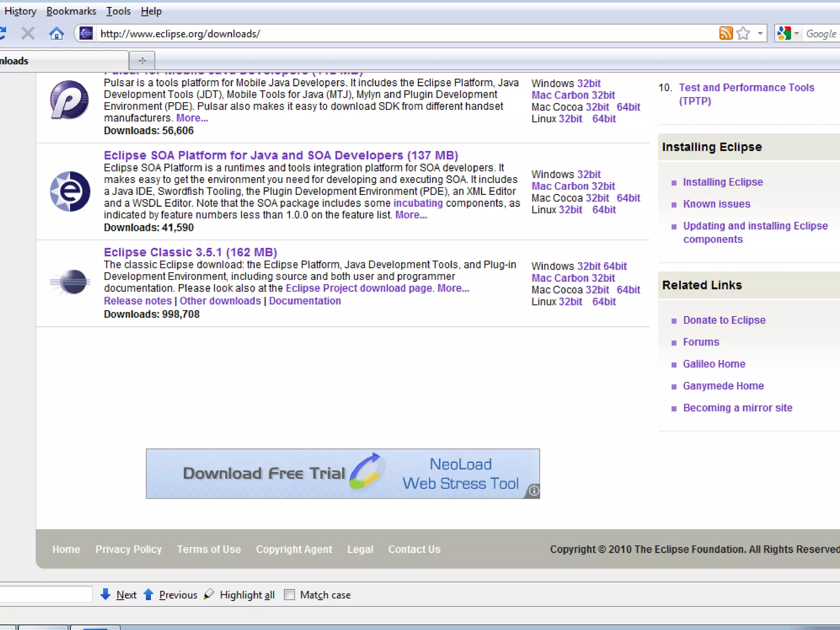840x630 pixels.
Task: Toggle the Match case checkbox
Action: point(290,595)
